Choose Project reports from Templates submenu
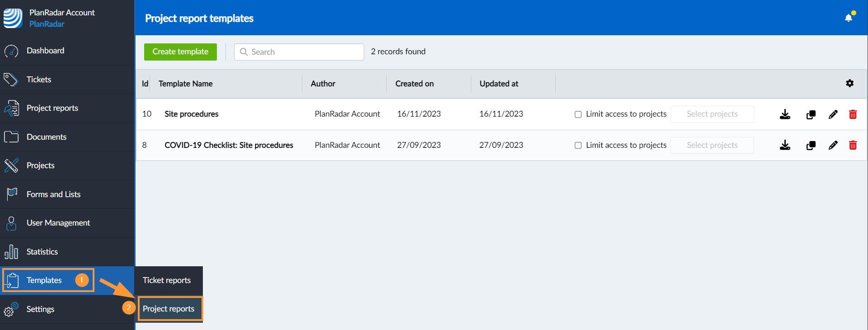Image resolution: width=868 pixels, height=330 pixels. pos(169,309)
